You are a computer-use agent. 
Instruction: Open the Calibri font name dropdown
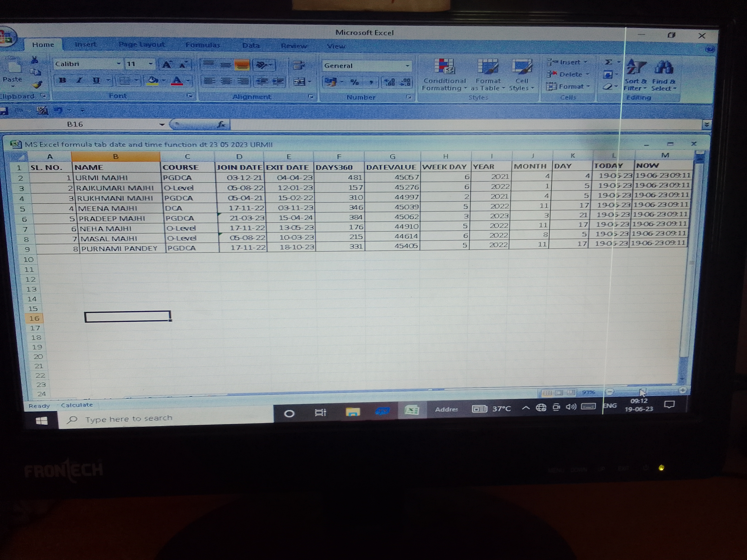click(119, 64)
